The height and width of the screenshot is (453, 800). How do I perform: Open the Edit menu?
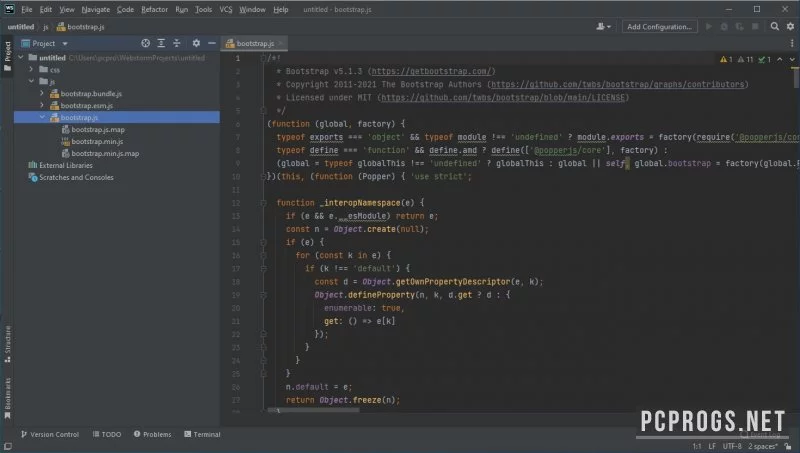(x=45, y=9)
